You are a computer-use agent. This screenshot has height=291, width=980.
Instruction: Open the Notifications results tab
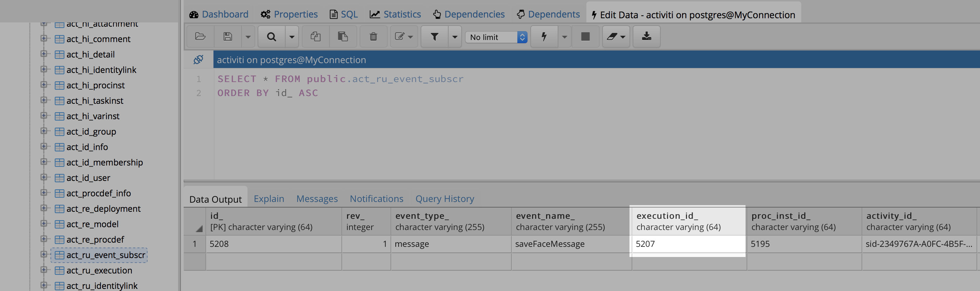click(x=376, y=198)
